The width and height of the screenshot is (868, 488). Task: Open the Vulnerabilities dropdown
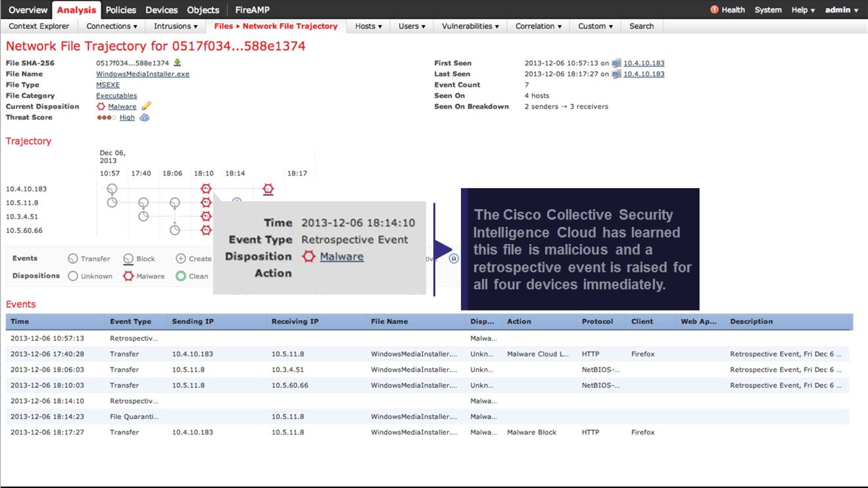click(x=470, y=26)
